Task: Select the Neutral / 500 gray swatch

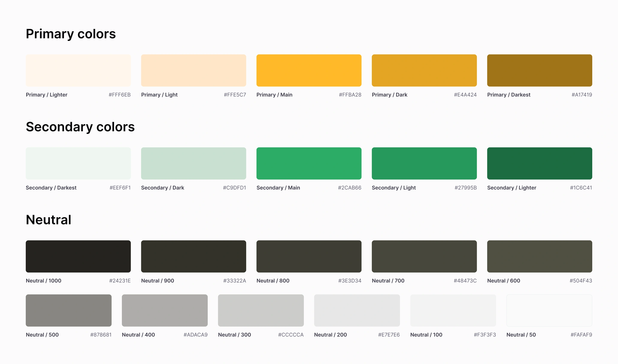Action: click(x=69, y=311)
